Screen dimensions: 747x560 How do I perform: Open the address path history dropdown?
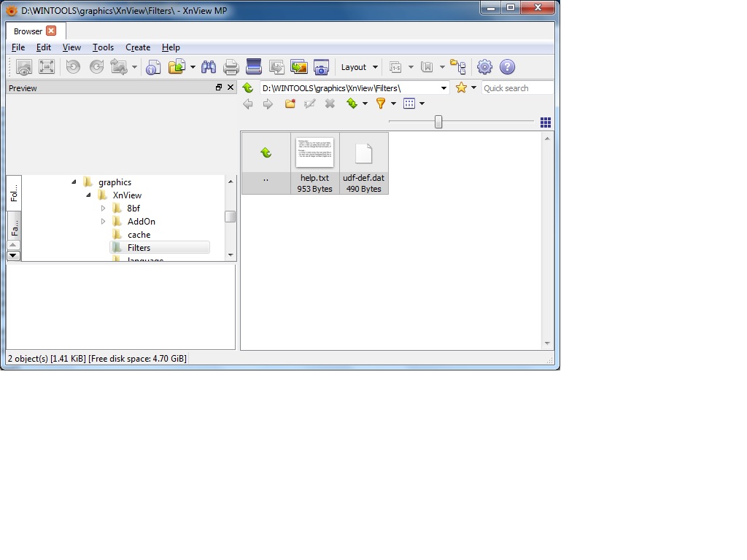444,88
